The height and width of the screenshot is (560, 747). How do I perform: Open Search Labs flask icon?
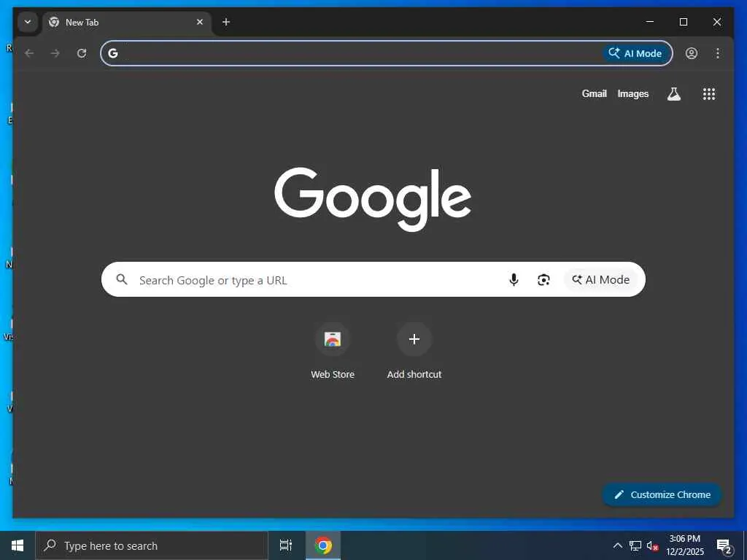[x=673, y=94]
